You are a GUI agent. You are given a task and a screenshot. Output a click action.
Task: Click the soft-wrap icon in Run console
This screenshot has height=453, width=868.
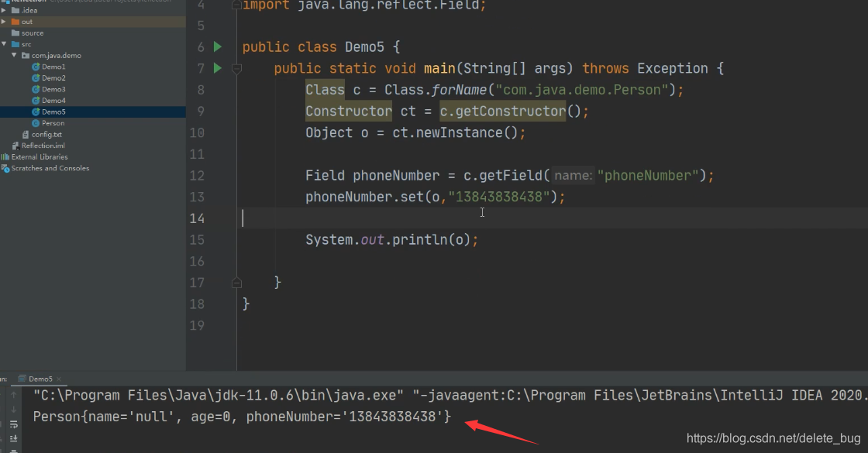pos(14,424)
